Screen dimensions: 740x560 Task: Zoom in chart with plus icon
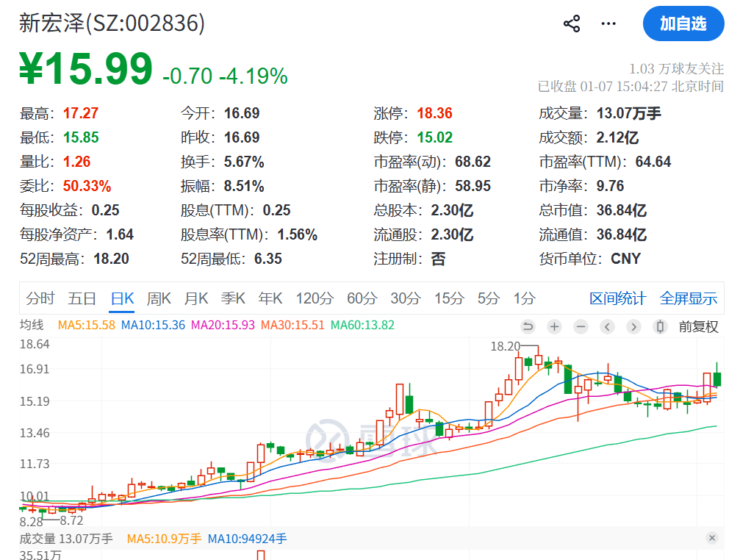point(555,326)
